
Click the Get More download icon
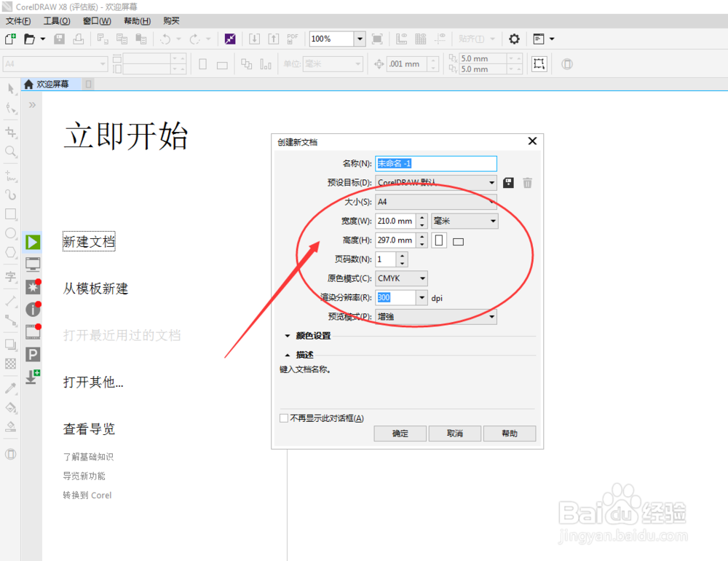[33, 377]
